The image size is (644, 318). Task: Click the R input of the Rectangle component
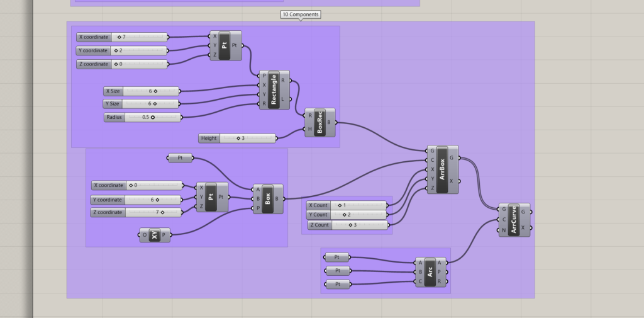click(264, 104)
